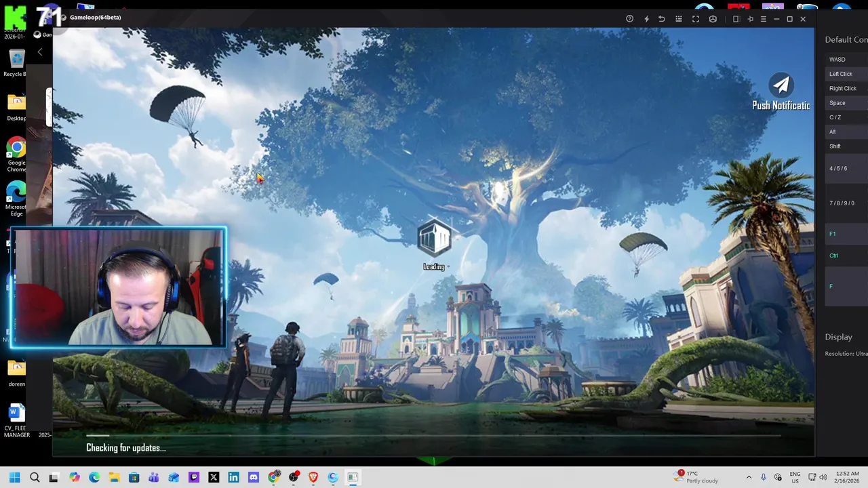This screenshot has height=488, width=868.
Task: Open the keyboard mapping icon in title bar
Action: (x=679, y=19)
